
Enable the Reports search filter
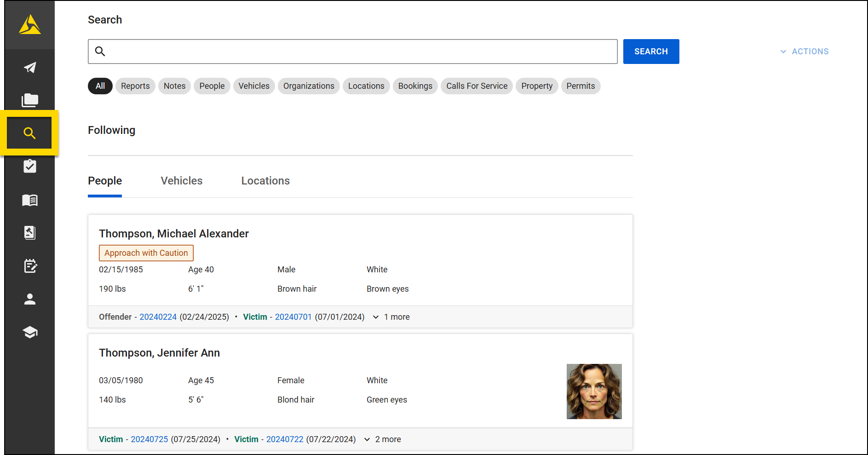(135, 86)
